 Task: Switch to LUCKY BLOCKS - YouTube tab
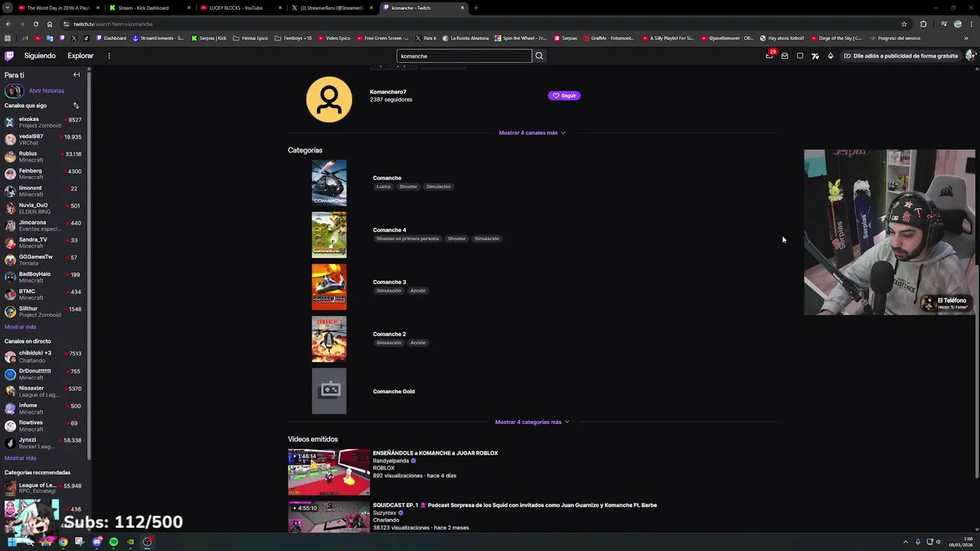click(x=240, y=8)
